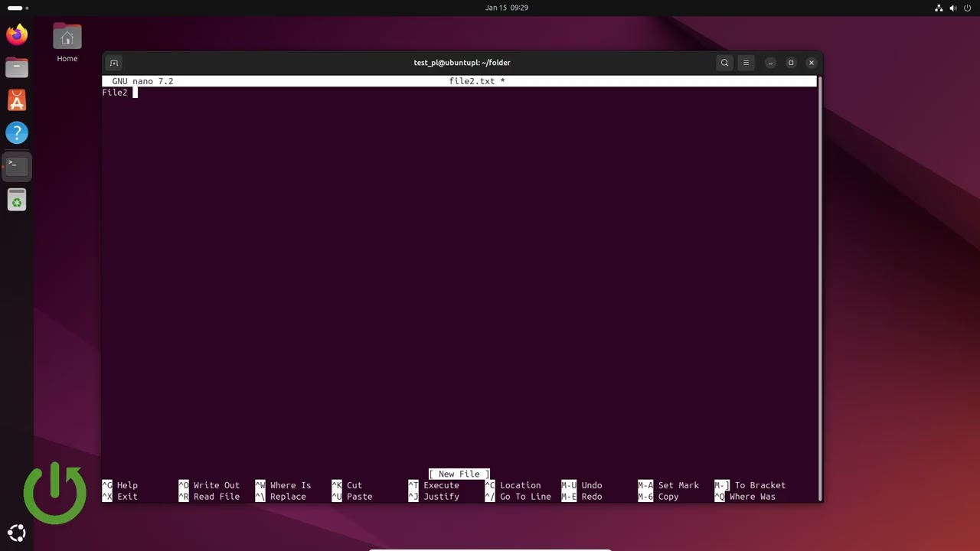Viewport: 980px width, 551px height.
Task: Click the ^J Justify shortcut label
Action: (434, 497)
